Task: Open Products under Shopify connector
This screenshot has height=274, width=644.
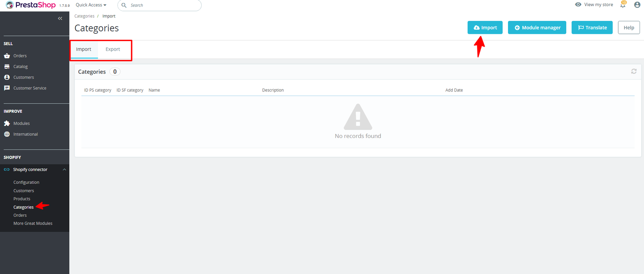Action: (x=22, y=199)
